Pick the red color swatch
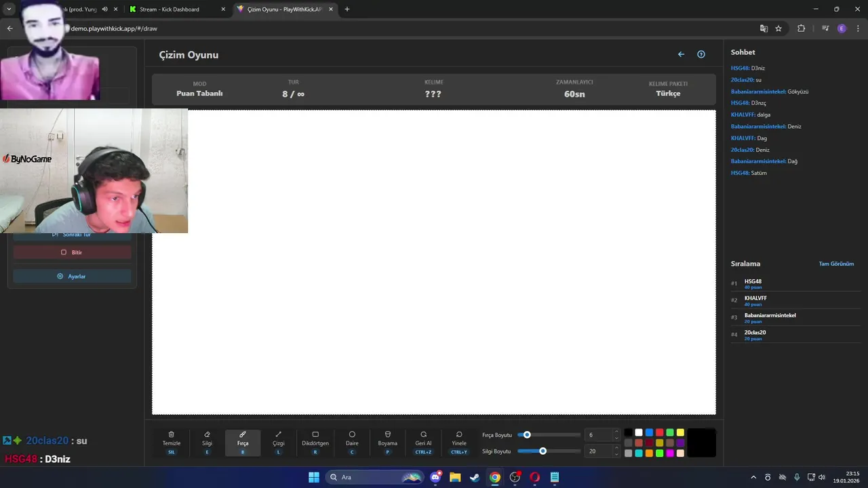The height and width of the screenshot is (488, 868). pyautogui.click(x=659, y=432)
